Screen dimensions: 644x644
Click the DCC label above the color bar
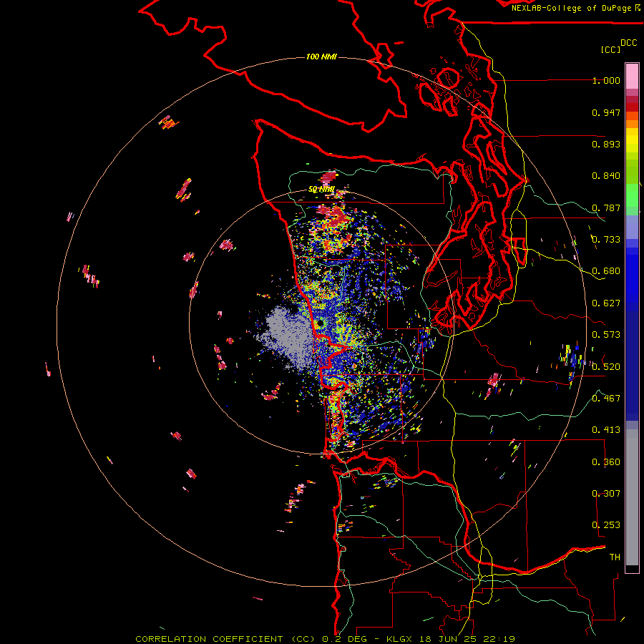[629, 43]
